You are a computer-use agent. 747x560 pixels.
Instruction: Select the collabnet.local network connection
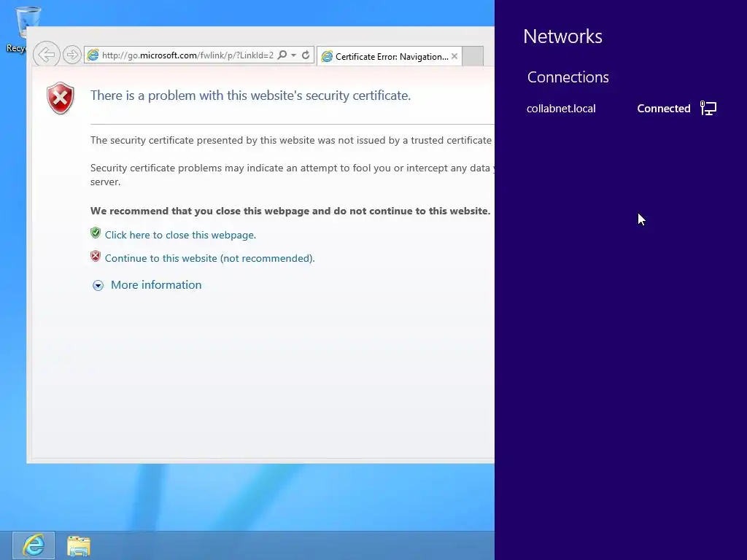tap(622, 109)
